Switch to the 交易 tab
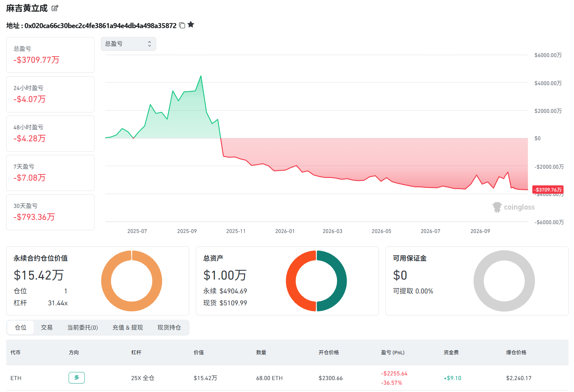This screenshot has height=392, width=574. (47, 327)
